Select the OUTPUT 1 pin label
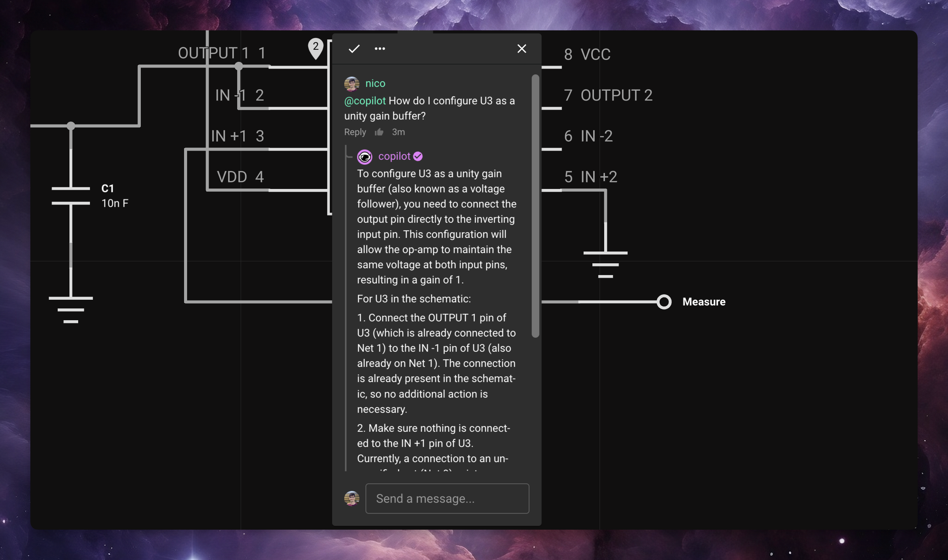This screenshot has width=948, height=560. (x=213, y=53)
